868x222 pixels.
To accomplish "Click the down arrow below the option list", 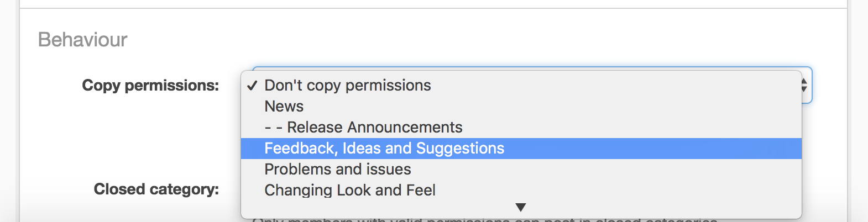I will pyautogui.click(x=520, y=208).
